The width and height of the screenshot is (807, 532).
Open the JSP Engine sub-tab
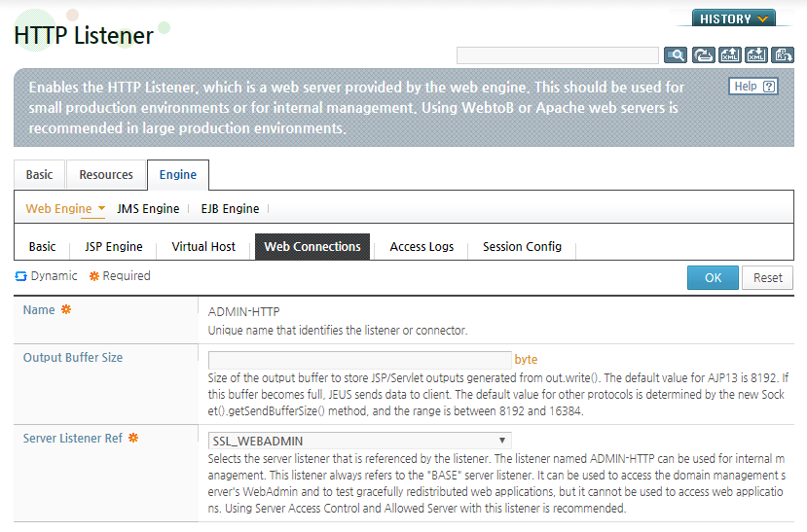(114, 247)
